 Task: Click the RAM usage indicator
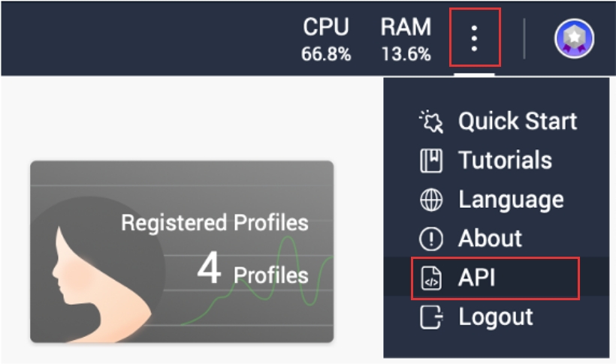[x=406, y=39]
